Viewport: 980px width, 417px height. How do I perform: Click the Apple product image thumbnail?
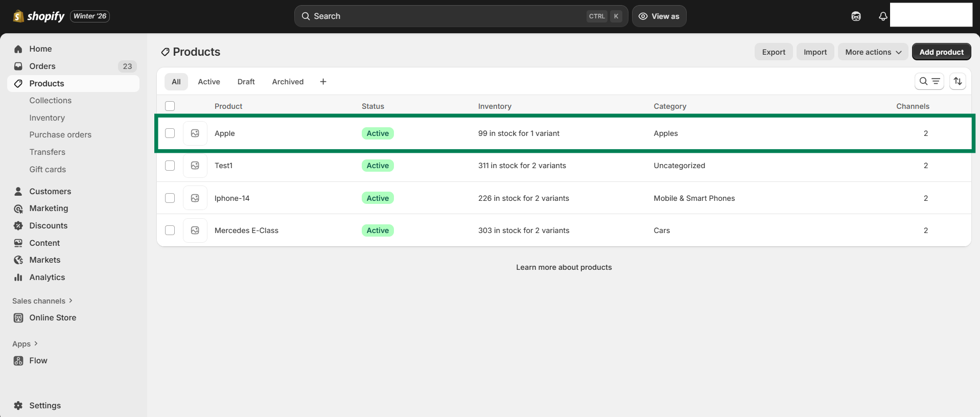point(195,133)
